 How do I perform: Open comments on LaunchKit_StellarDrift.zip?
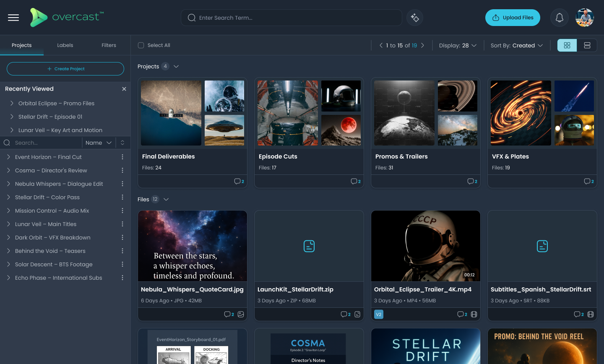pos(345,314)
